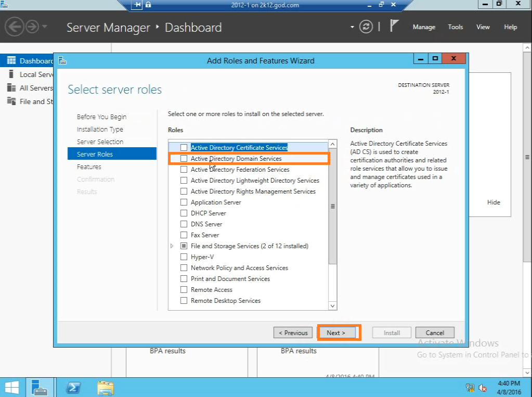
Task: Click the network tray icon
Action: (x=470, y=388)
